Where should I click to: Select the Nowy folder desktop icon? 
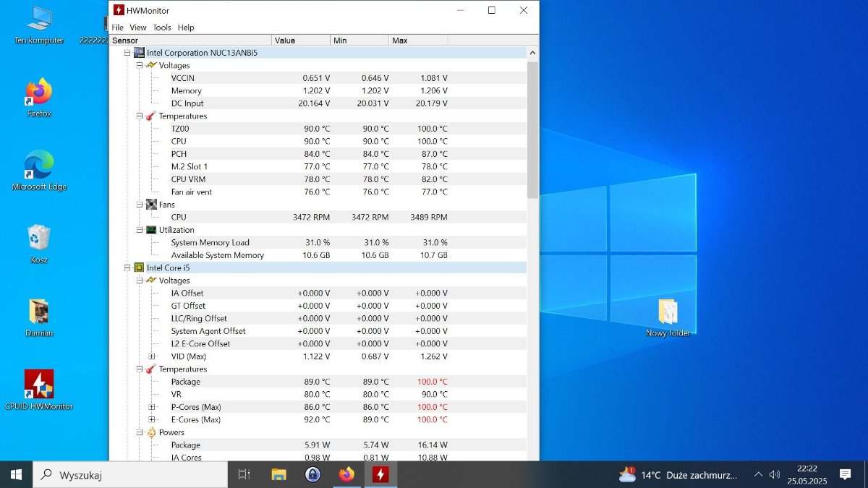[668, 317]
